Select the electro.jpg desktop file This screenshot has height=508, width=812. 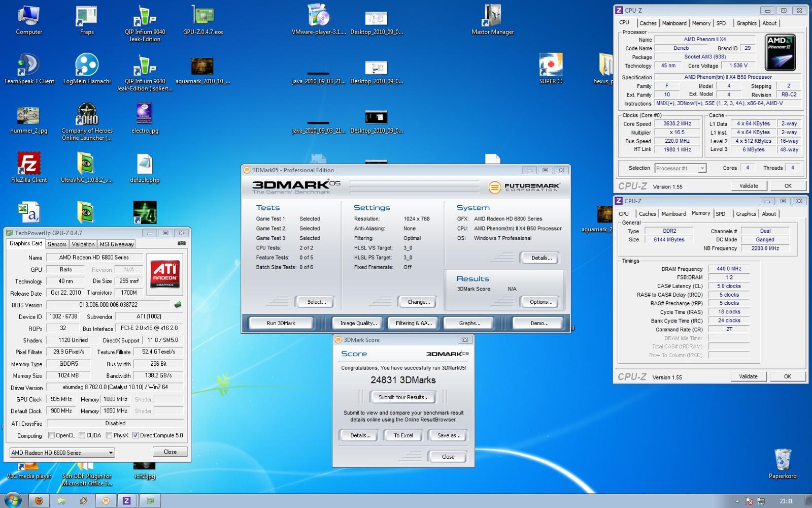145,118
